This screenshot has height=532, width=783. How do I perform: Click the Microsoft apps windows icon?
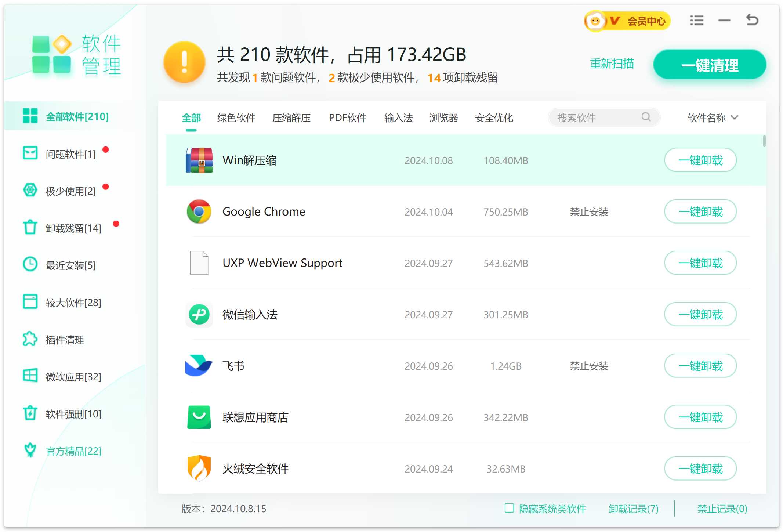pyautogui.click(x=30, y=376)
